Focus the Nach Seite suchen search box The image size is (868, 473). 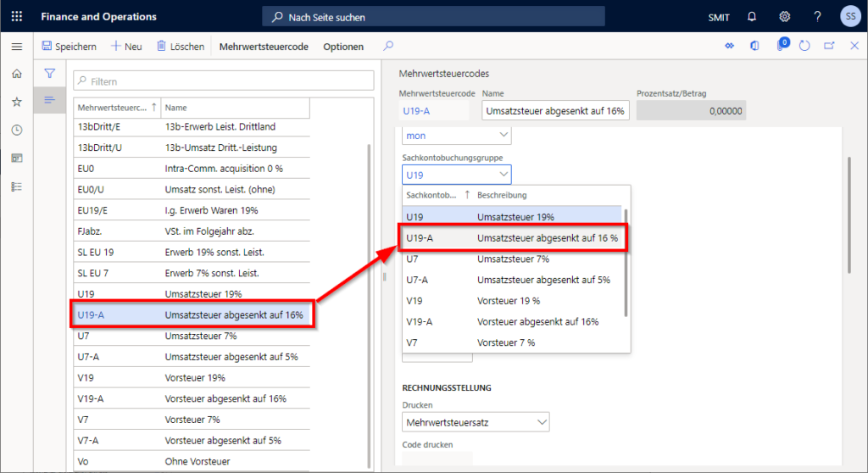(x=433, y=17)
